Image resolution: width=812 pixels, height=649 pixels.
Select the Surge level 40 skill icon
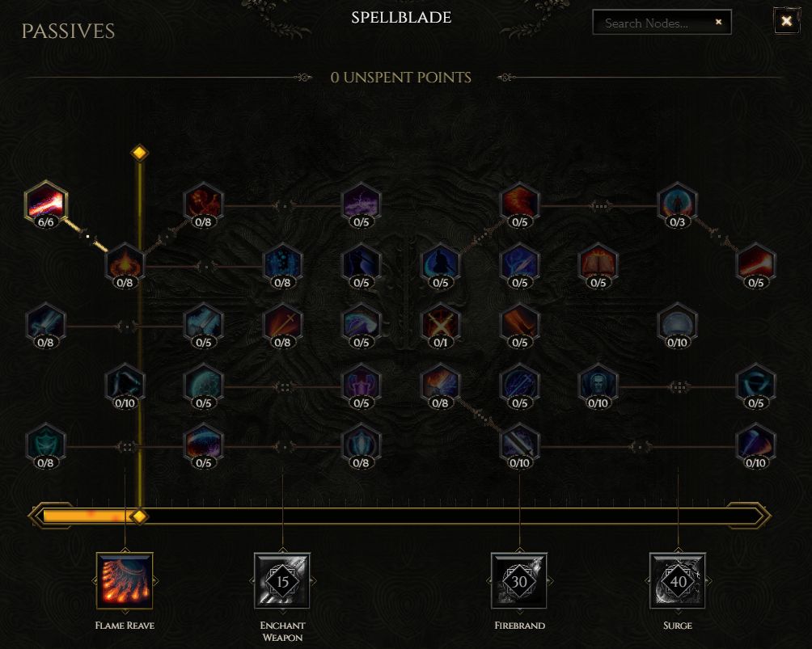tap(678, 581)
